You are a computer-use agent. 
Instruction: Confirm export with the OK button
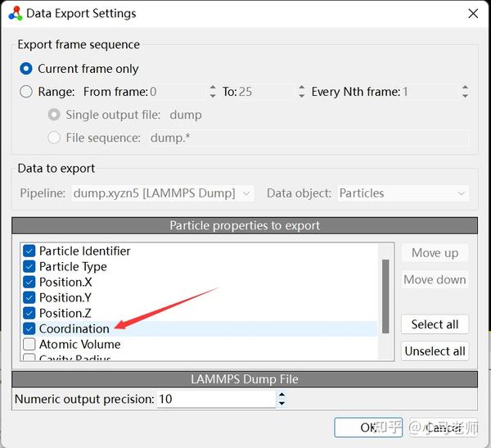click(x=368, y=428)
